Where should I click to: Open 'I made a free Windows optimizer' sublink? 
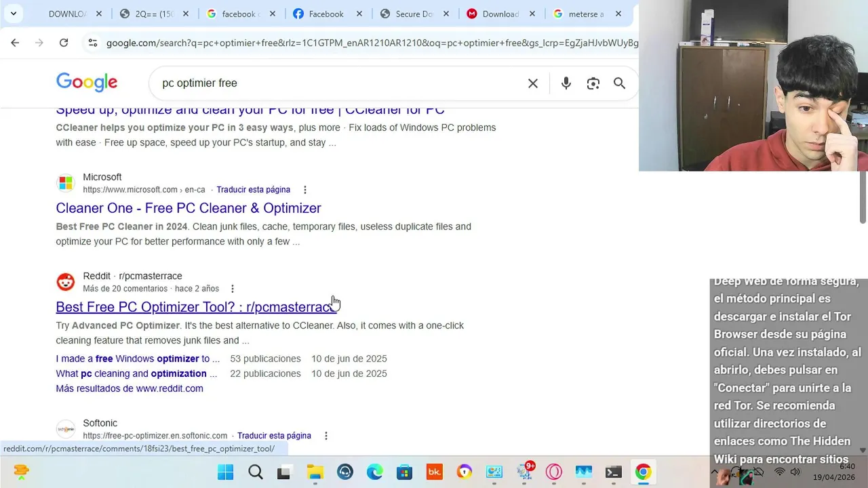pyautogui.click(x=138, y=359)
